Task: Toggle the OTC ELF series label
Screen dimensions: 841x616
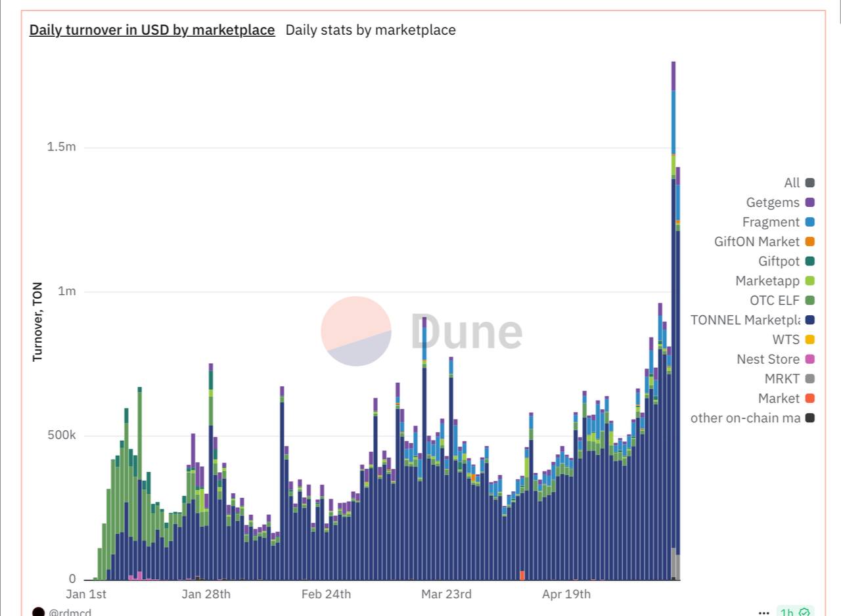Action: coord(775,301)
